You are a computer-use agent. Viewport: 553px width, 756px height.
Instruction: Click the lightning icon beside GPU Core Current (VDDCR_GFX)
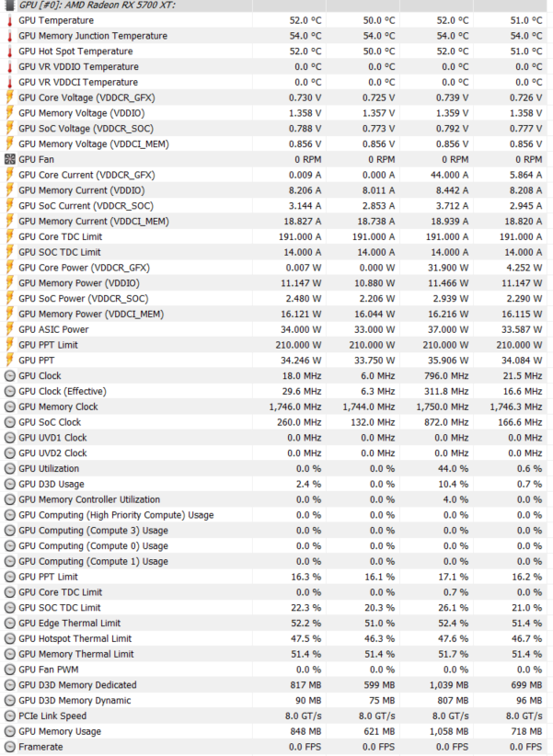9,175
